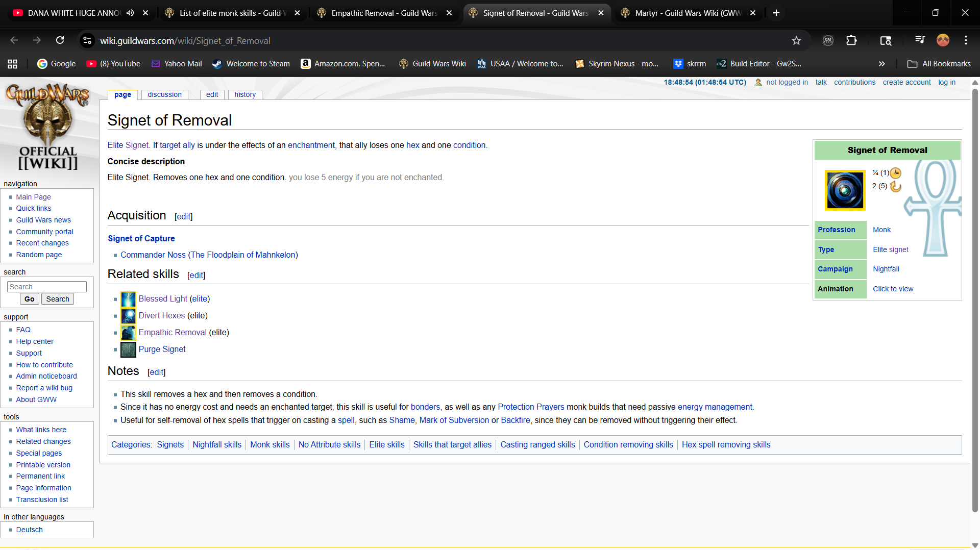The image size is (980, 550).
Task: Click the Guild Wars Official Wiki logo
Action: pos(47,127)
